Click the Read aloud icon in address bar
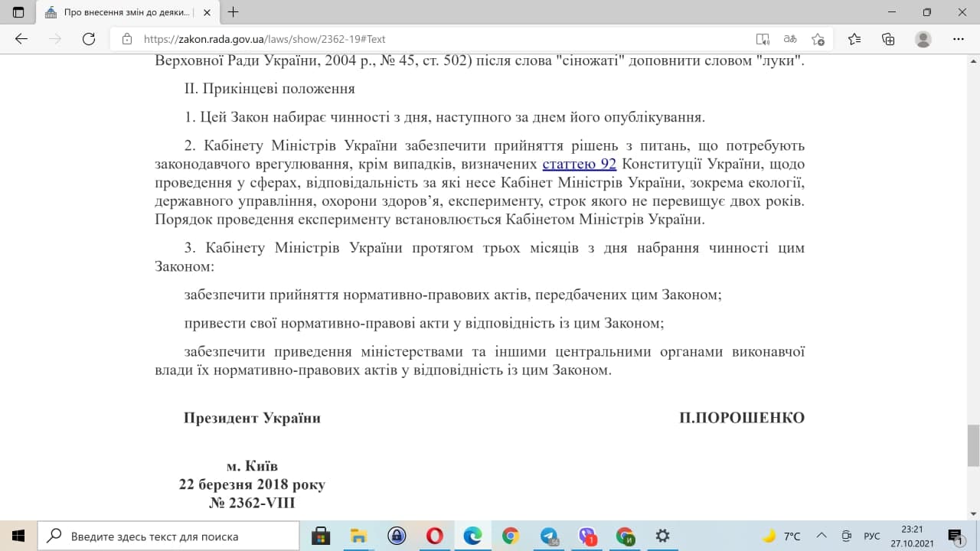This screenshot has height=551, width=980. (762, 39)
